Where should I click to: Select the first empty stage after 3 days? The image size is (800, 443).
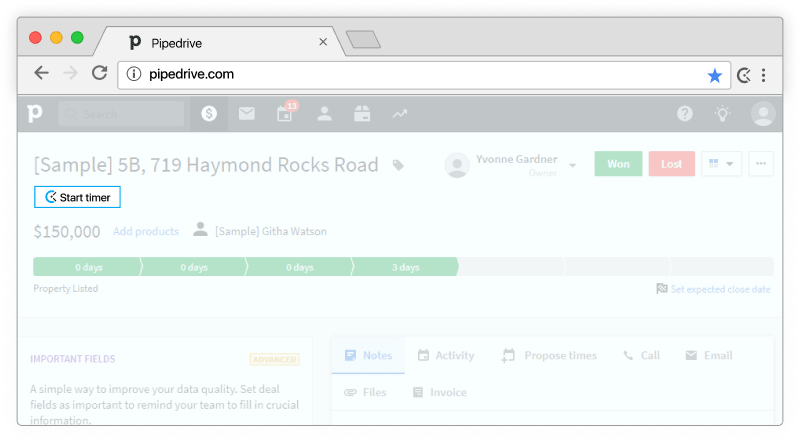point(512,267)
